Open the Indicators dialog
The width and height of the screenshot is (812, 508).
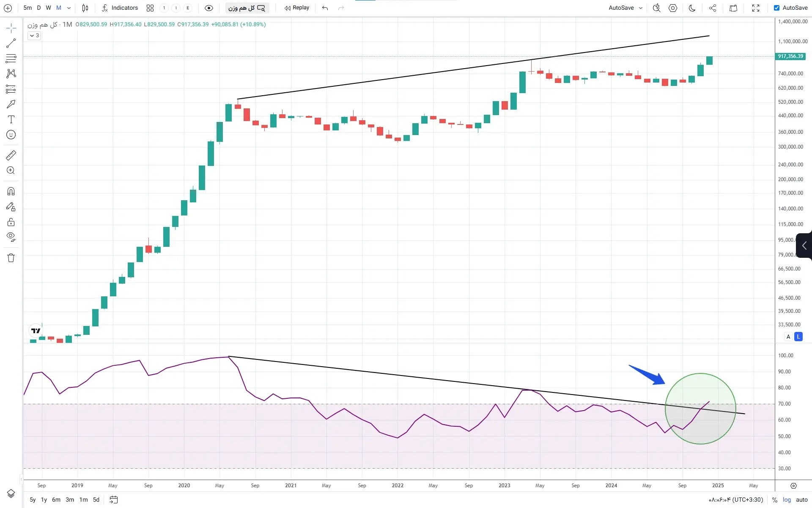pos(120,8)
